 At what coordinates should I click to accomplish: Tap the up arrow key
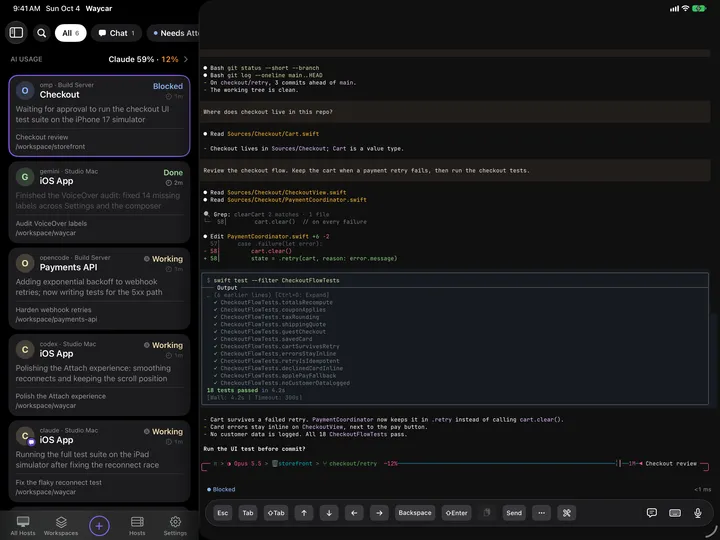click(304, 513)
